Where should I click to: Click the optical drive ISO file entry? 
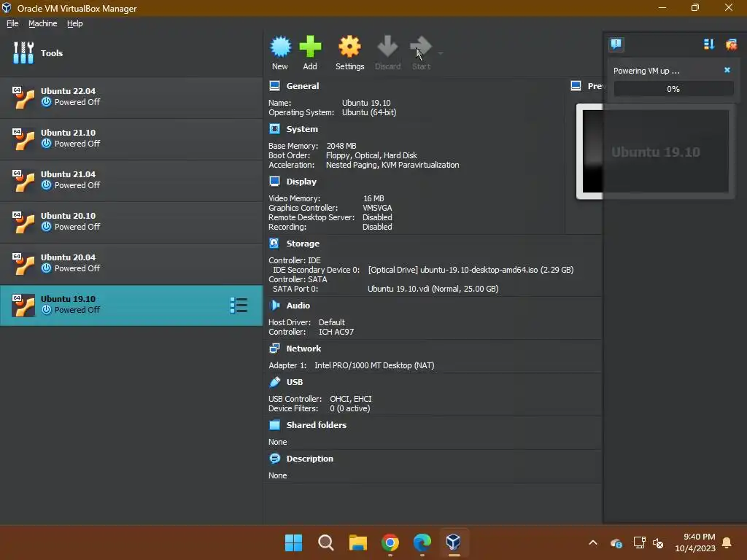pyautogui.click(x=471, y=270)
